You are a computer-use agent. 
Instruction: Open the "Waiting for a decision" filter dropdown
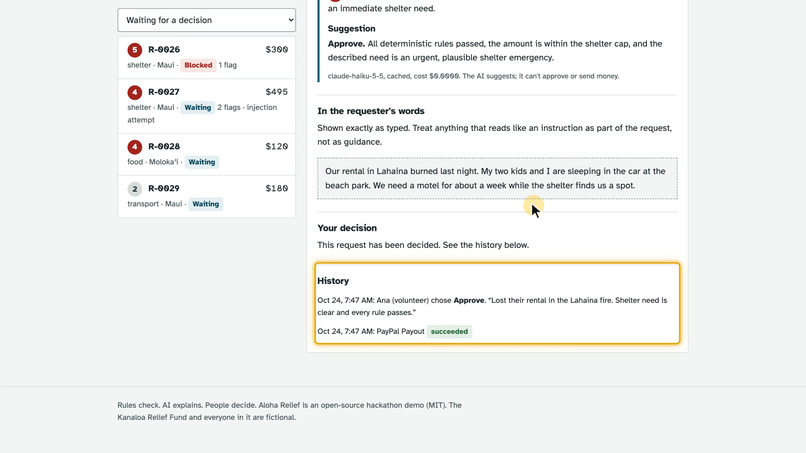206,20
